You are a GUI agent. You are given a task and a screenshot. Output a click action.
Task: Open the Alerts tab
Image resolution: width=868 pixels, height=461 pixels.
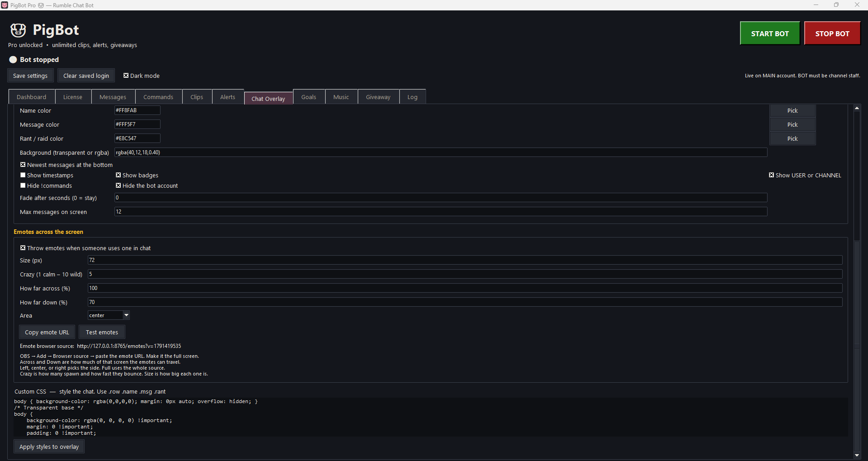[x=228, y=97]
